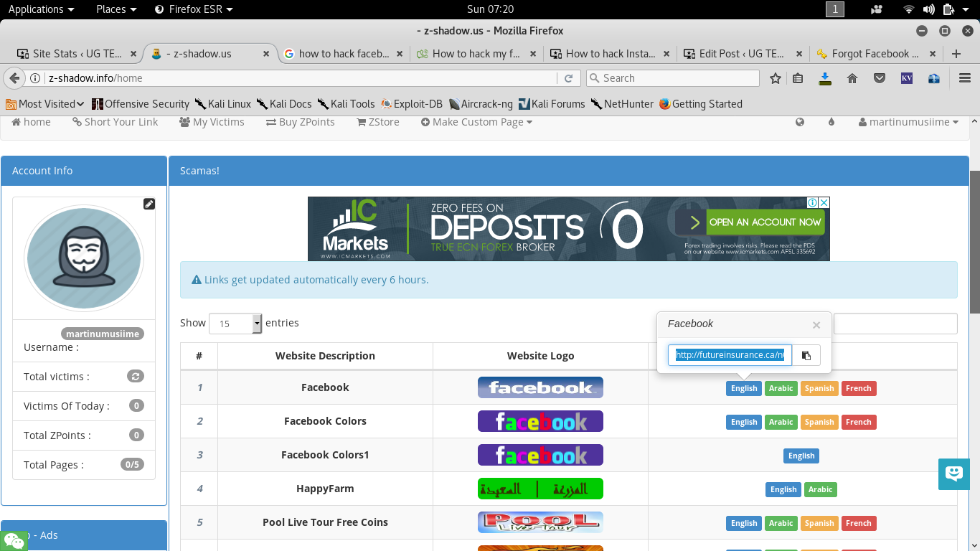Click Arabic button for Facebook Colors
The width and height of the screenshot is (980, 551).
(x=781, y=422)
